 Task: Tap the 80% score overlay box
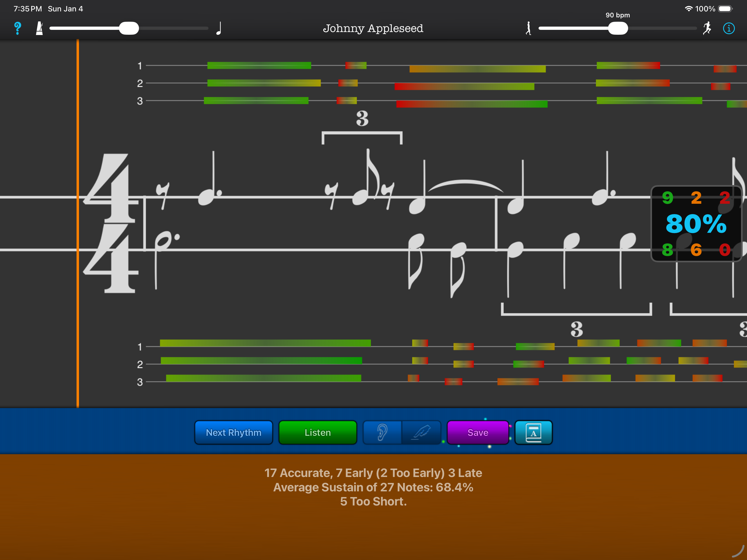696,224
